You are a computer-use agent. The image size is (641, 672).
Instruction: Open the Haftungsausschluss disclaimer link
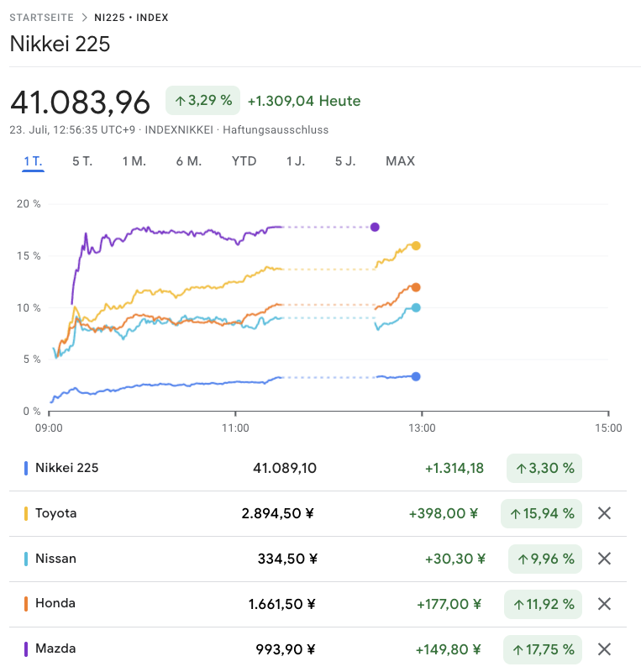click(x=276, y=130)
